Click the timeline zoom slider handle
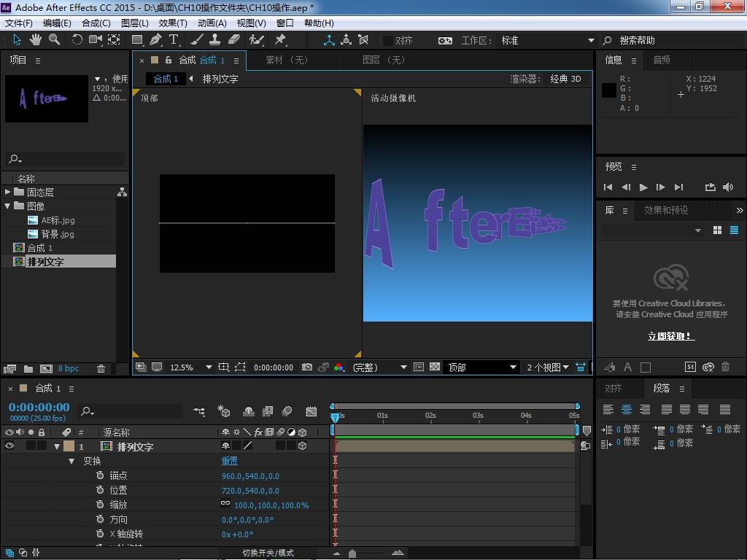 (352, 553)
